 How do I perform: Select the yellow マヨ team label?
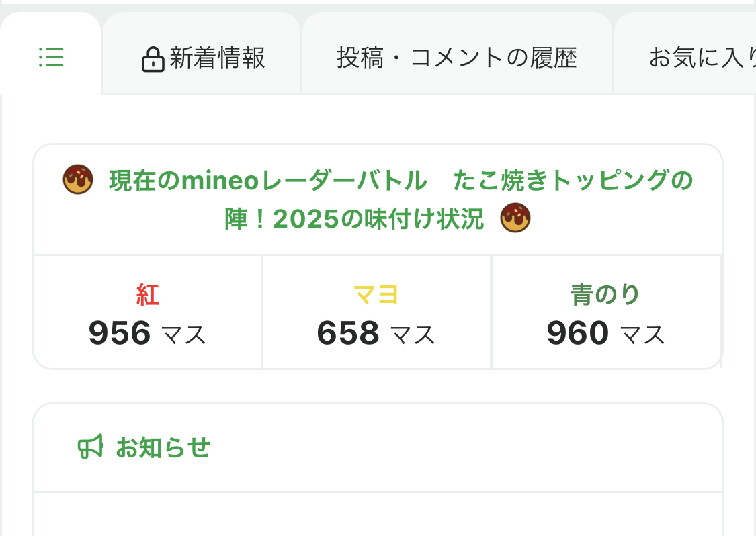pyautogui.click(x=376, y=295)
